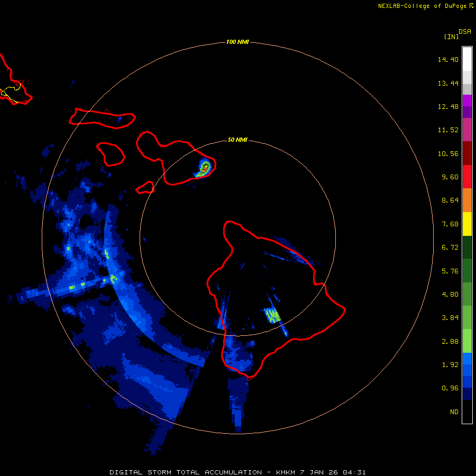Click the dark purple swatch in the scale
This screenshot has width=476, height=476.
click(x=467, y=112)
